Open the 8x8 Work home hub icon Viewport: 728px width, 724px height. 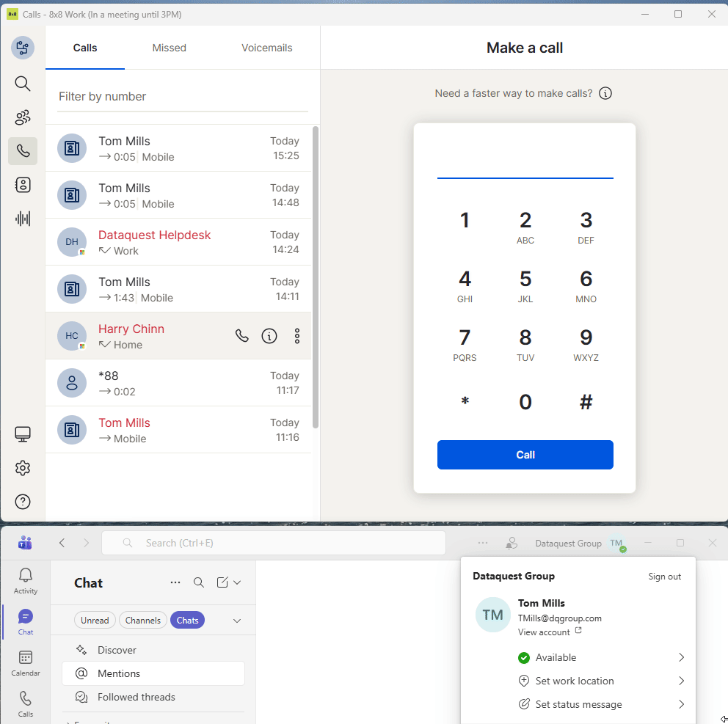click(x=22, y=48)
